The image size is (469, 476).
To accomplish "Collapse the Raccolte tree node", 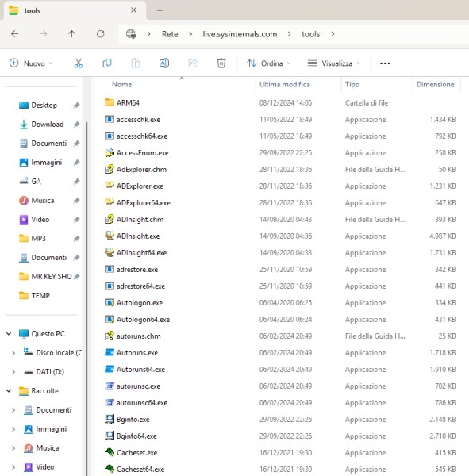I will point(9,390).
